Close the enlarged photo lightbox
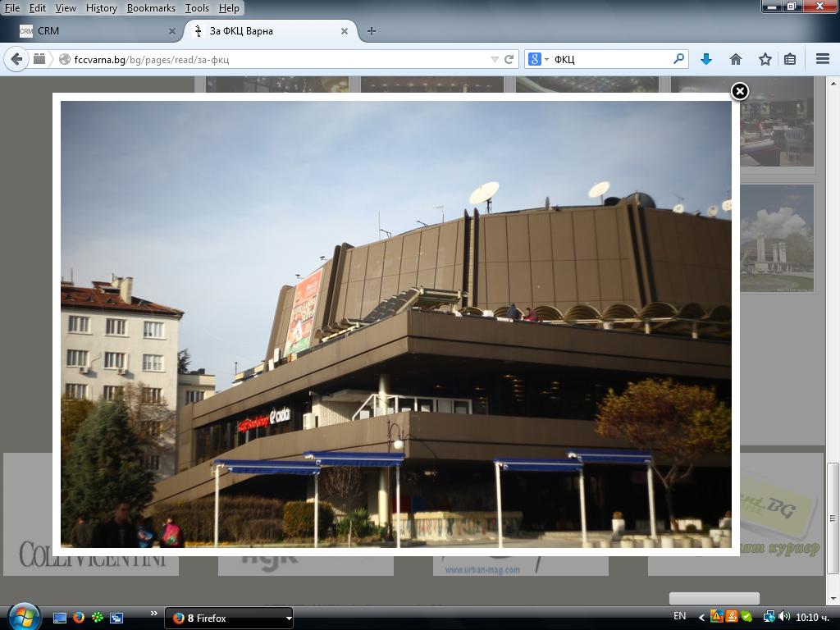Screen dimensions: 840x630 739,92
